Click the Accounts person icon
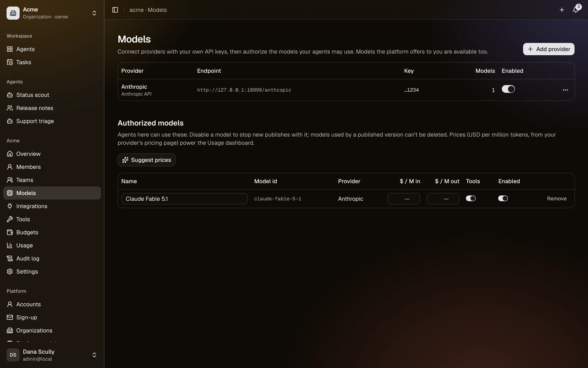This screenshot has height=368, width=588. tap(10, 304)
